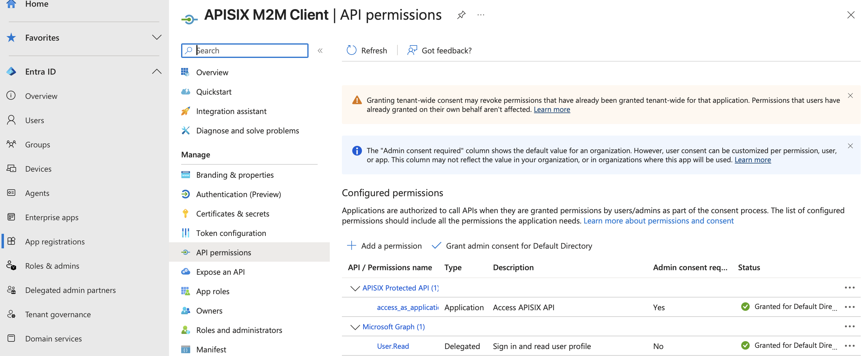
Task: Sort by the Status column header
Action: click(749, 267)
